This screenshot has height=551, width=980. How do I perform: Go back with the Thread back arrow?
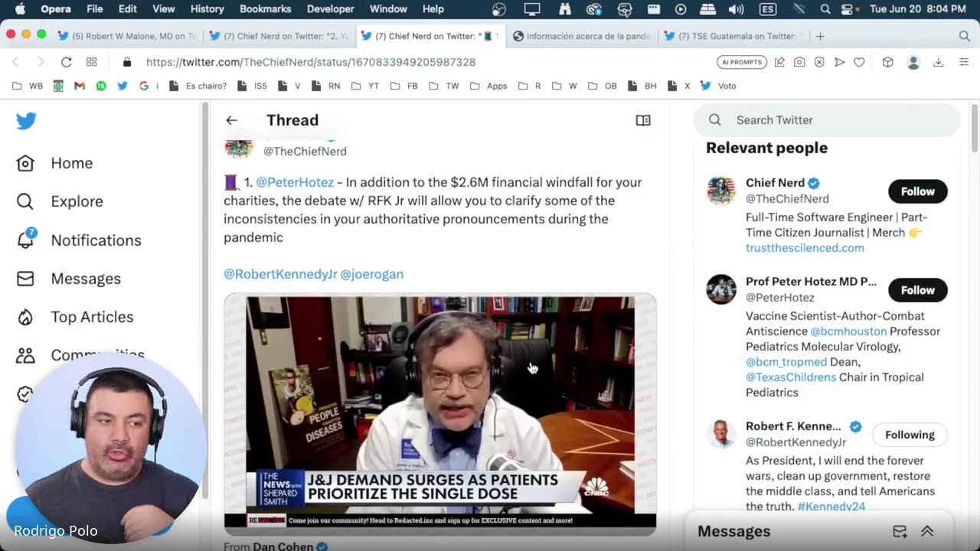[x=231, y=120]
